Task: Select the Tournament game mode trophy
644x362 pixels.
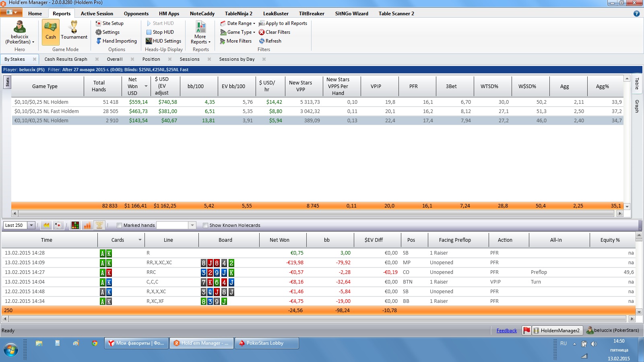Action: [x=74, y=31]
